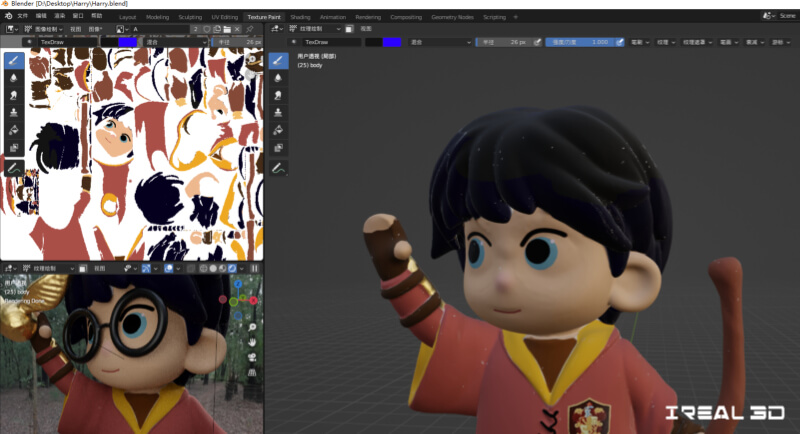This screenshot has height=434, width=800.
Task: Select the Mask tool in image editor
Action: [x=14, y=148]
